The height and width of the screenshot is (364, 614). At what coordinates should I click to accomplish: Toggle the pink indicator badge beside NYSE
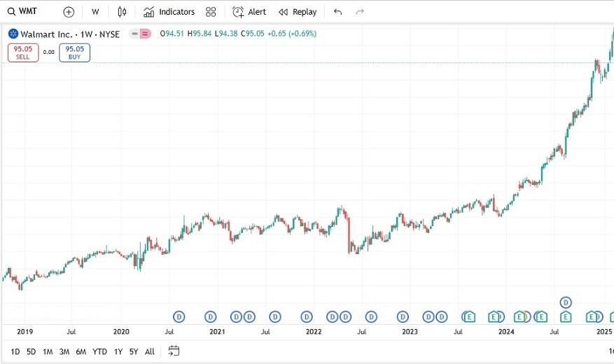[x=145, y=34]
